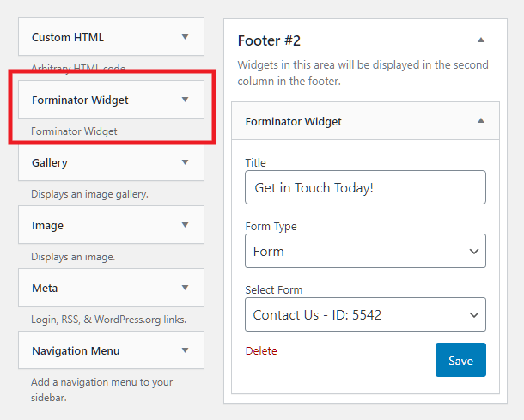
Task: Select the Gallery widget title
Action: [50, 162]
